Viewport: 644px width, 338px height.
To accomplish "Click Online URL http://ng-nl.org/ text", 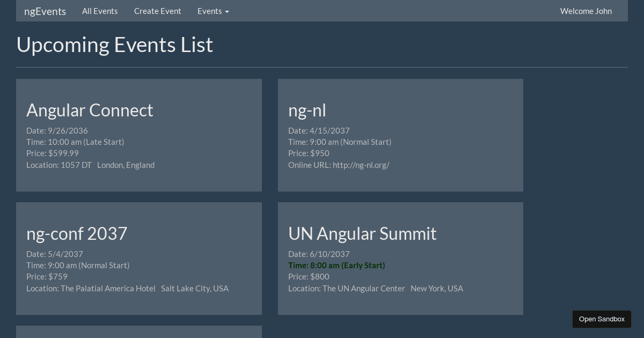I will coord(339,165).
